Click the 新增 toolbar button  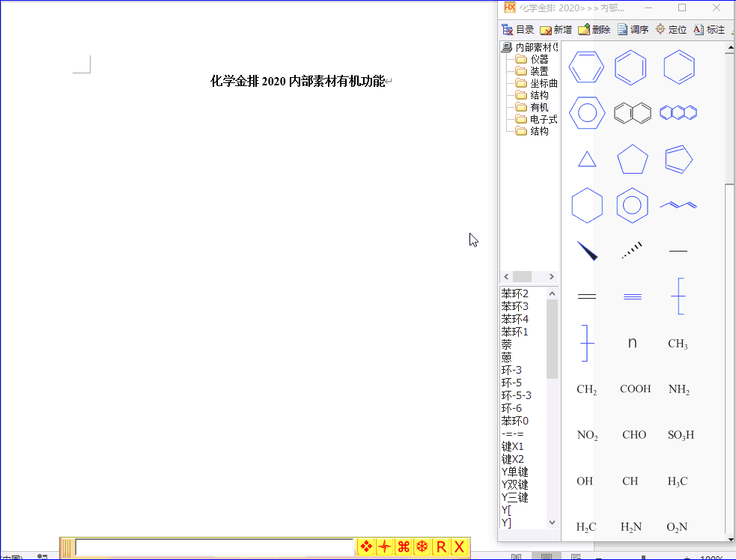556,30
